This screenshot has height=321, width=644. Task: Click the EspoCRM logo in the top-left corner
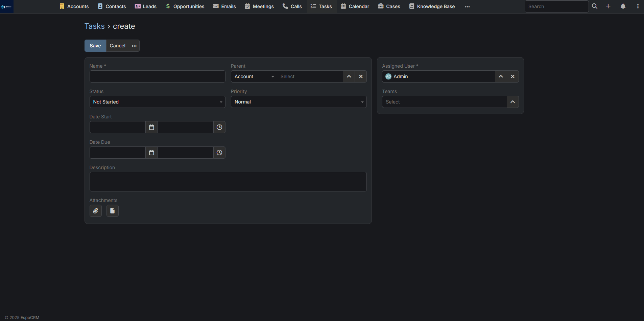(6, 6)
